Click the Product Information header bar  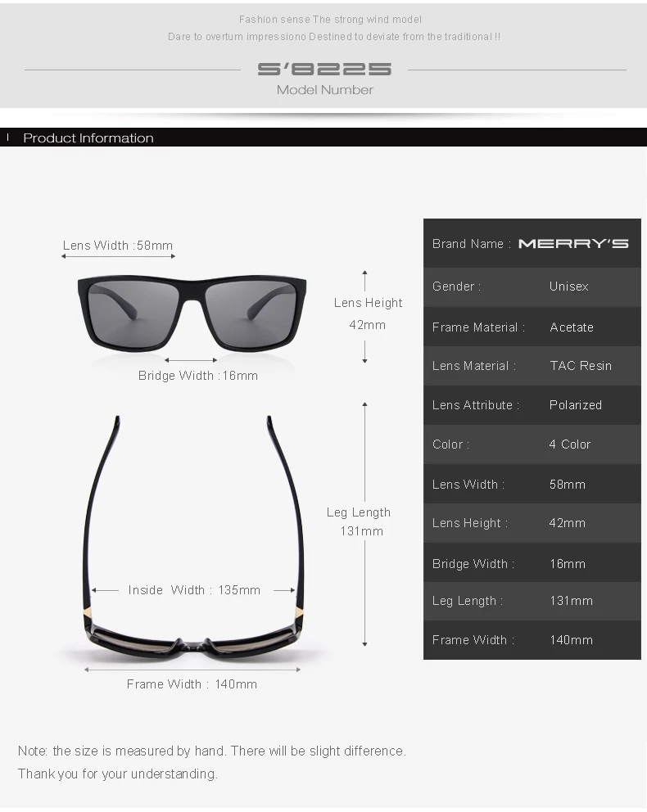pyautogui.click(x=323, y=138)
